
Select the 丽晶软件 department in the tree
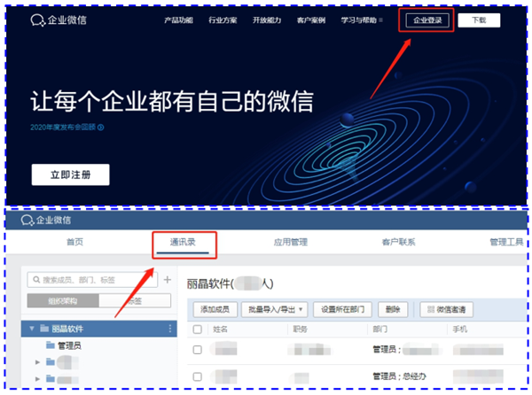click(x=98, y=329)
